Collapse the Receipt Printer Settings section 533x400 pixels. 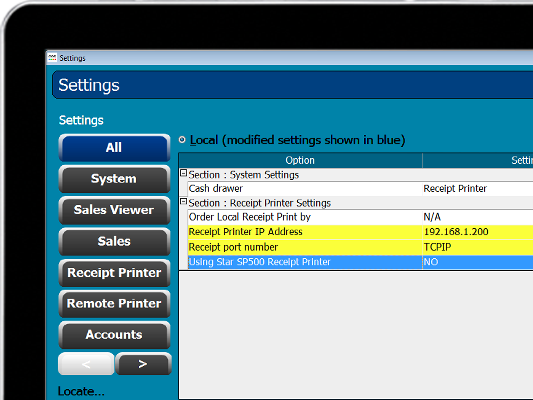pyautogui.click(x=184, y=202)
